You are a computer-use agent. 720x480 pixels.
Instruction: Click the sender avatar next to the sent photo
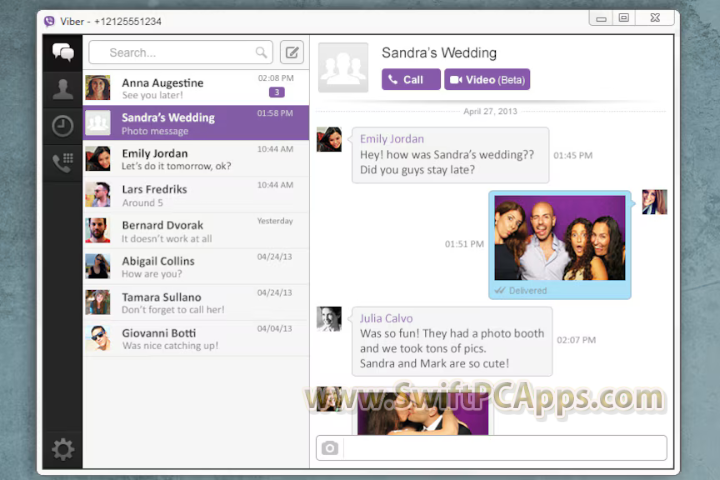click(654, 202)
